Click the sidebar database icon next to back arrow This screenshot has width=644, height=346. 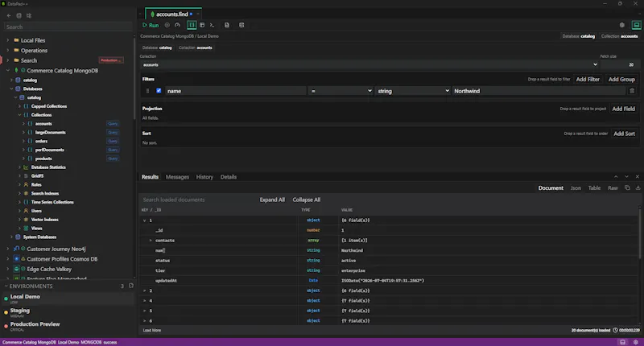click(19, 15)
